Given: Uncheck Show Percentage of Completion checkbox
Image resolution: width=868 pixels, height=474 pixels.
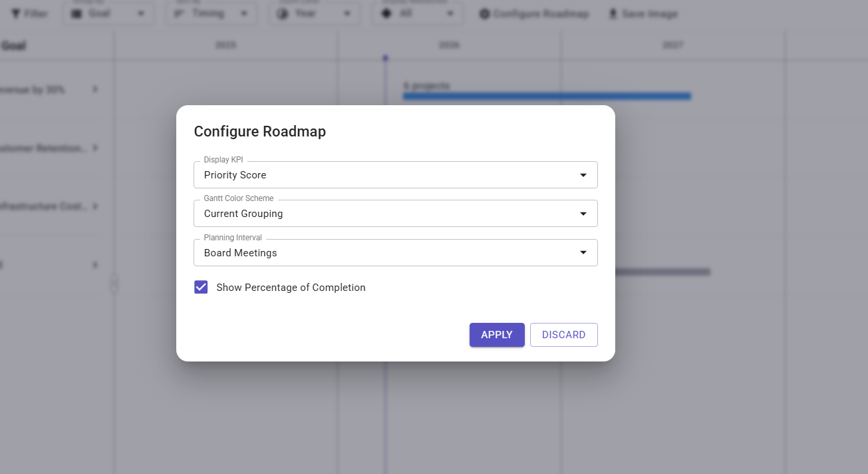Looking at the screenshot, I should pos(201,288).
